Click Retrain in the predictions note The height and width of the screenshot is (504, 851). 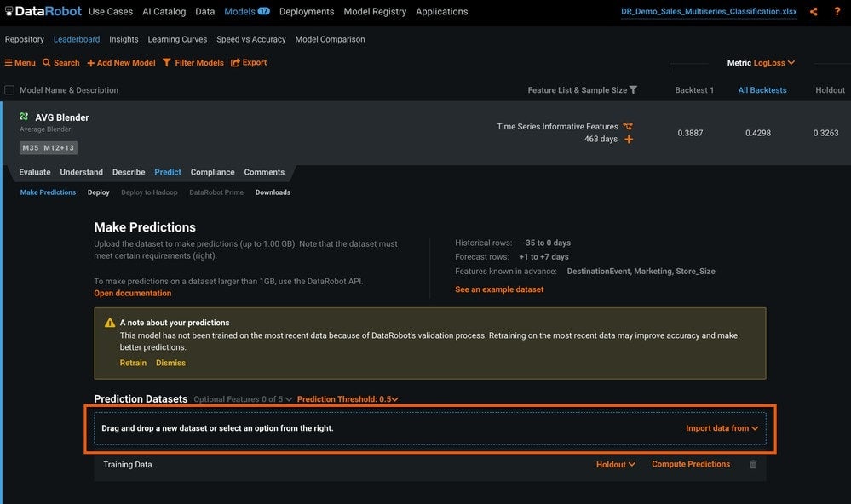[x=133, y=363]
